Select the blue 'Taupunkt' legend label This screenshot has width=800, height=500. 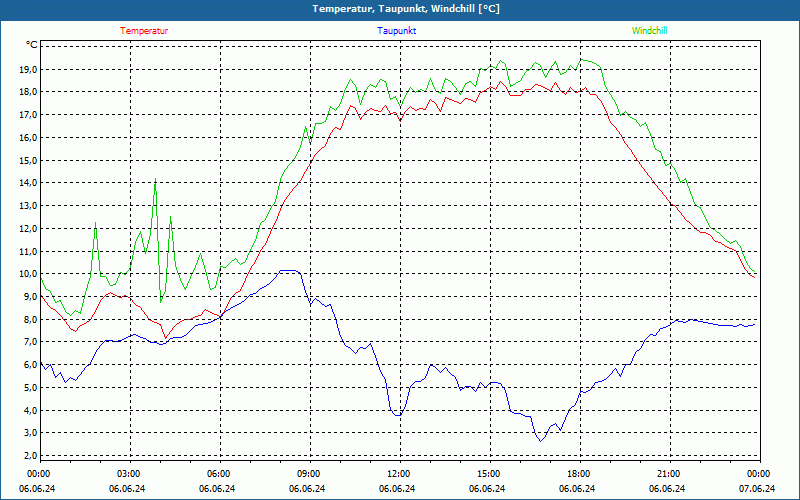[397, 31]
